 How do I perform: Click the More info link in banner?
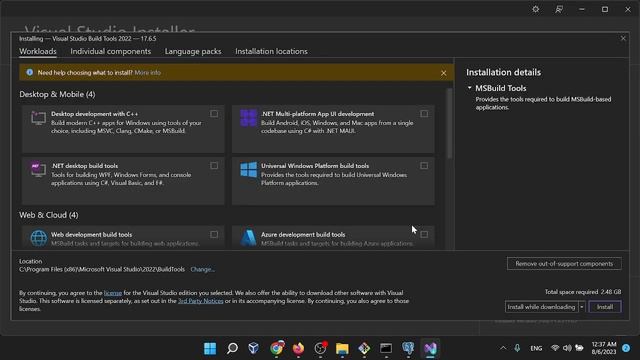point(147,73)
